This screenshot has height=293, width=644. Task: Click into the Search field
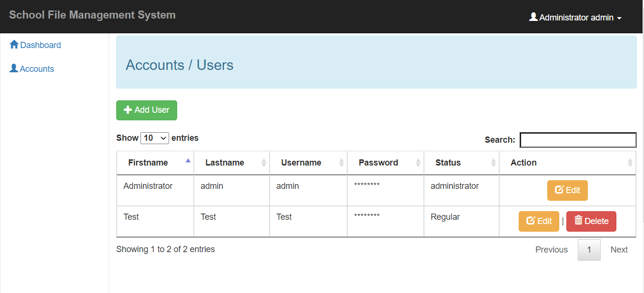[578, 139]
